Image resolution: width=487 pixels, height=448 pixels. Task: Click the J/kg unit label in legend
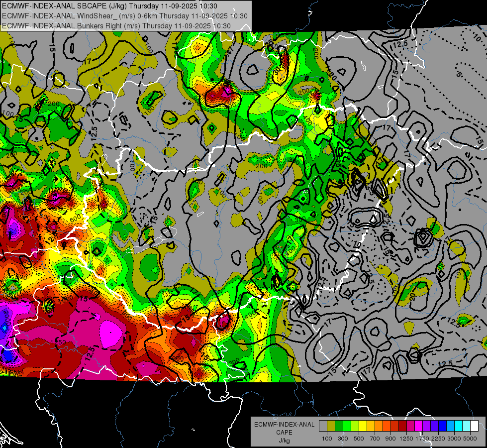coord(284,441)
